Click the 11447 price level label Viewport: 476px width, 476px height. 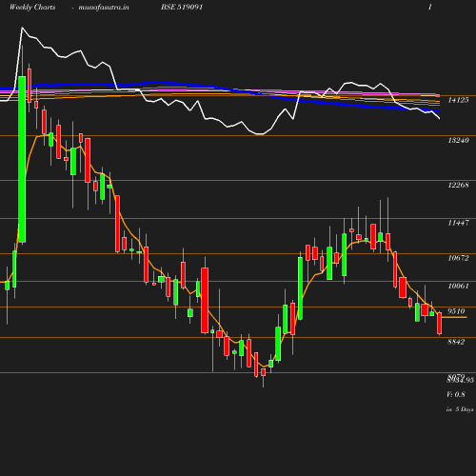[x=458, y=223]
